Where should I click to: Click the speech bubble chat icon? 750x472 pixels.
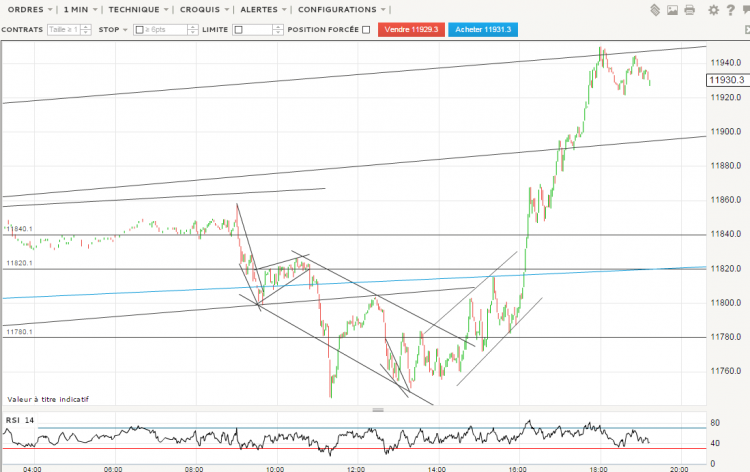[x=746, y=10]
